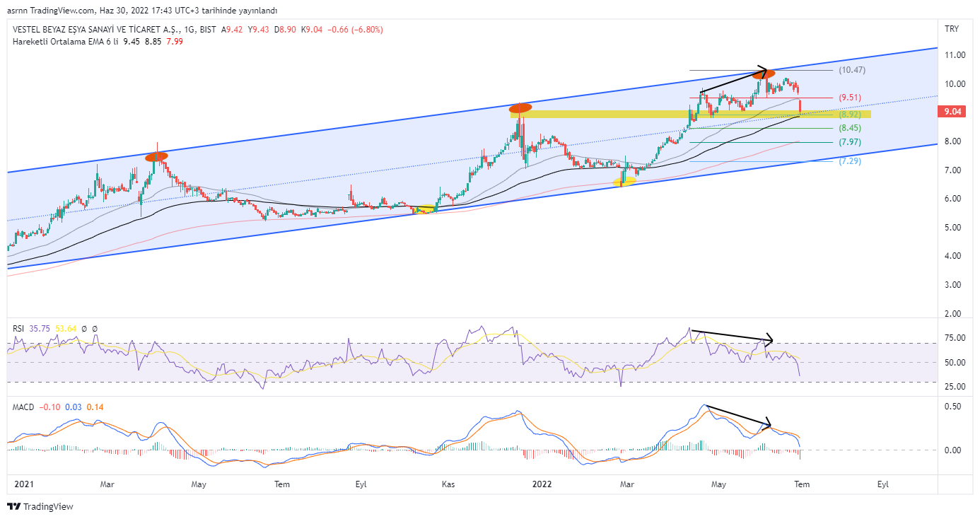Click the 10.00 price axis label
The height and width of the screenshot is (519, 980).
click(x=954, y=84)
